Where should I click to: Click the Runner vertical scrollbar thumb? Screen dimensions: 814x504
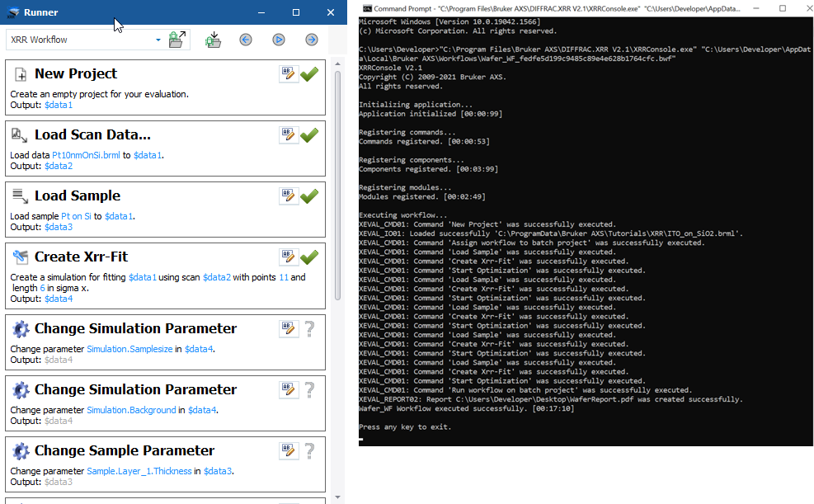click(x=337, y=186)
